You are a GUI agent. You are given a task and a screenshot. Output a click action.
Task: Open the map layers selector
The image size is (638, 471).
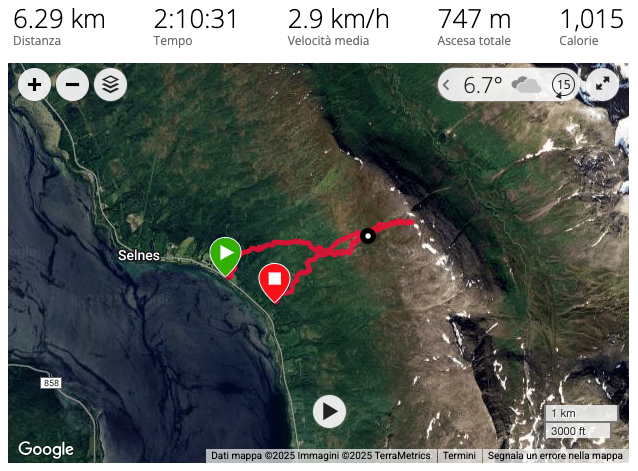(x=110, y=85)
